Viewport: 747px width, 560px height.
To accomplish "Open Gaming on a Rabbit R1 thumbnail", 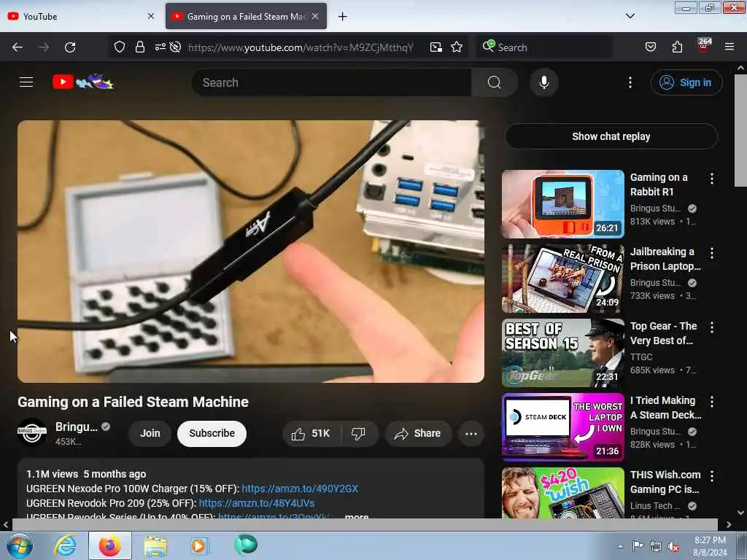I will click(x=562, y=204).
